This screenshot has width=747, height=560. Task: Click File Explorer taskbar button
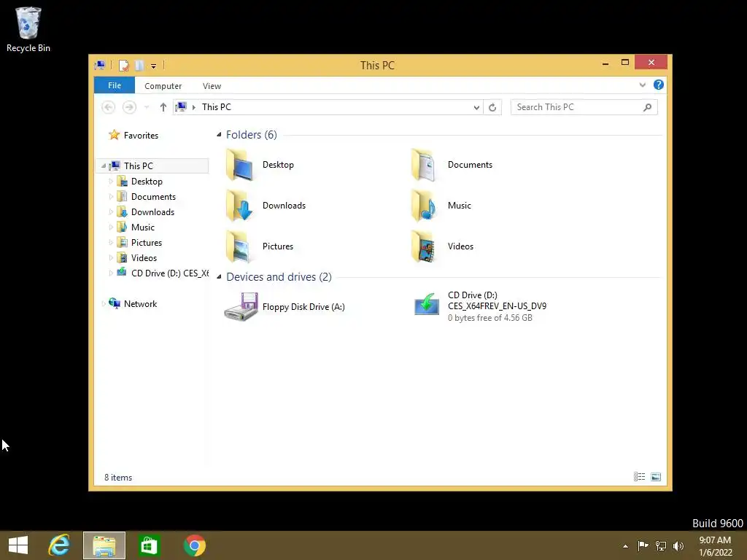point(104,545)
